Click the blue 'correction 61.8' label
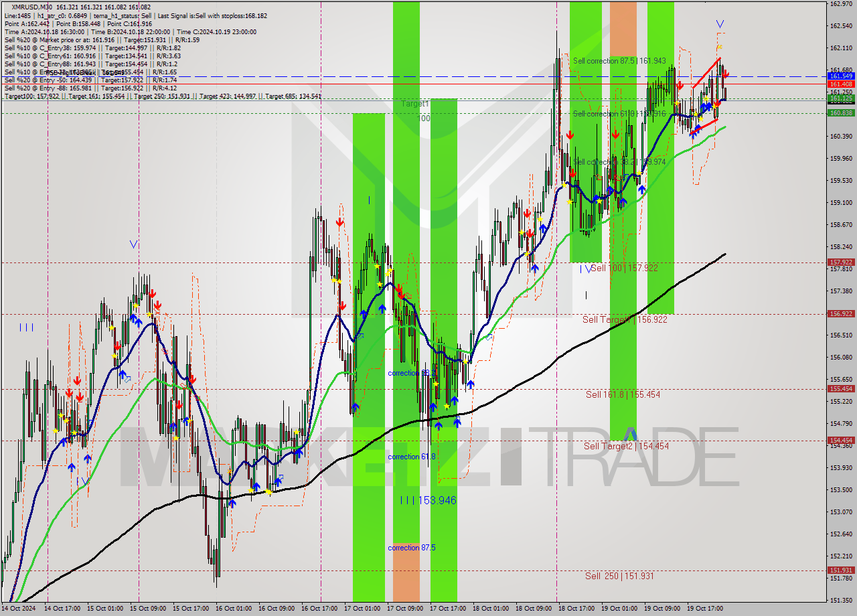Image resolution: width=857 pixels, height=616 pixels. (x=412, y=457)
